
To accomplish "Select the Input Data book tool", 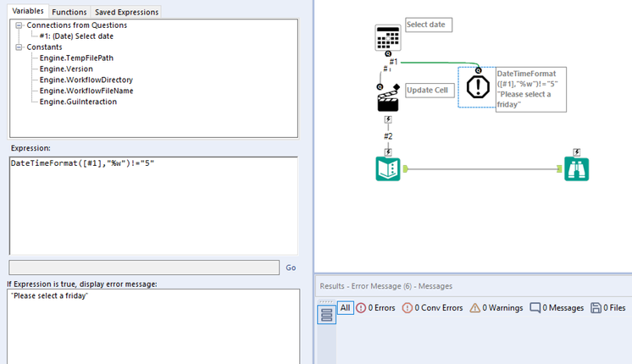I will (388, 168).
